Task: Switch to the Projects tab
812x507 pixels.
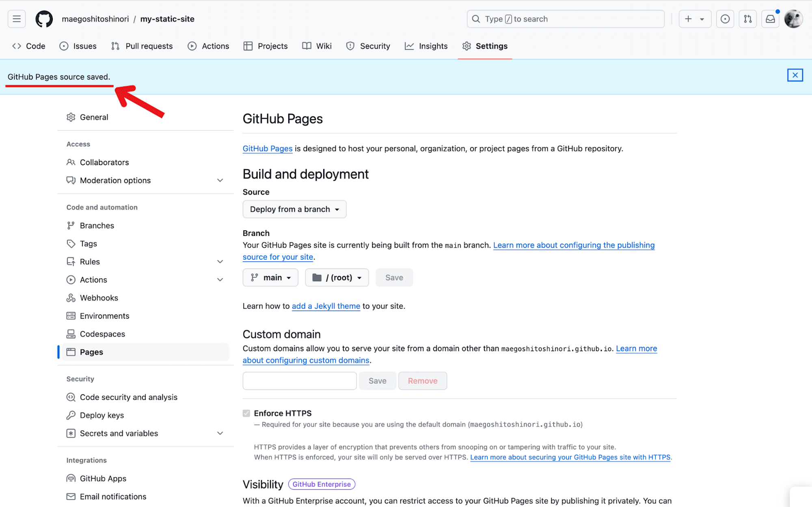Action: pyautogui.click(x=266, y=46)
